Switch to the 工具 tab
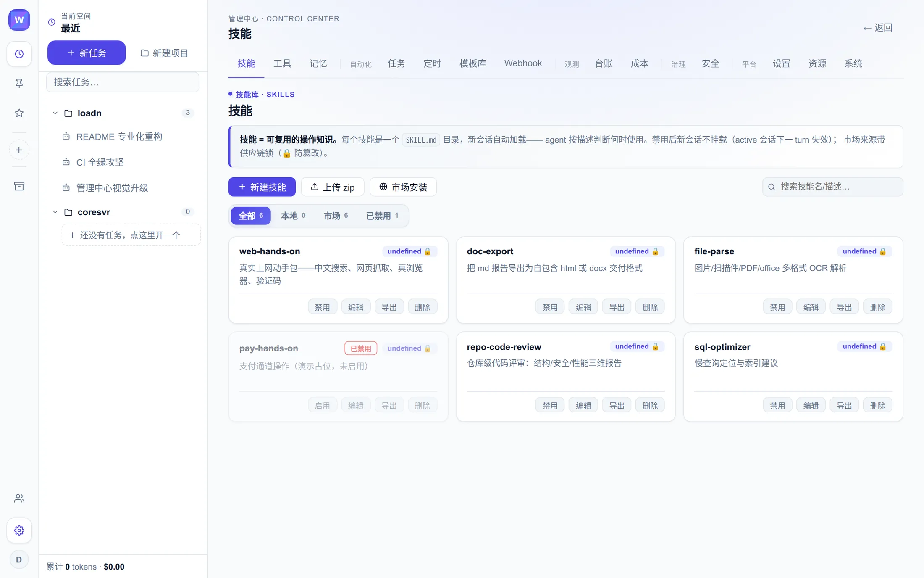924x578 pixels. tap(282, 63)
